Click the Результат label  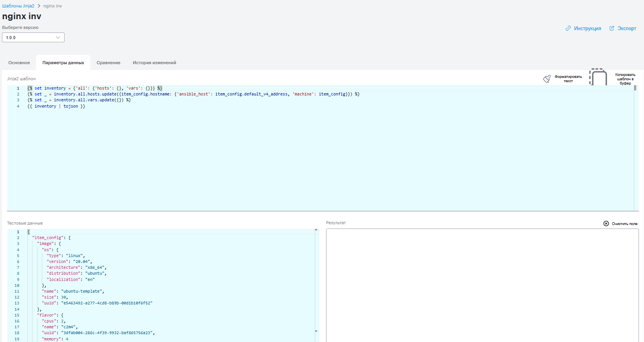click(x=336, y=223)
